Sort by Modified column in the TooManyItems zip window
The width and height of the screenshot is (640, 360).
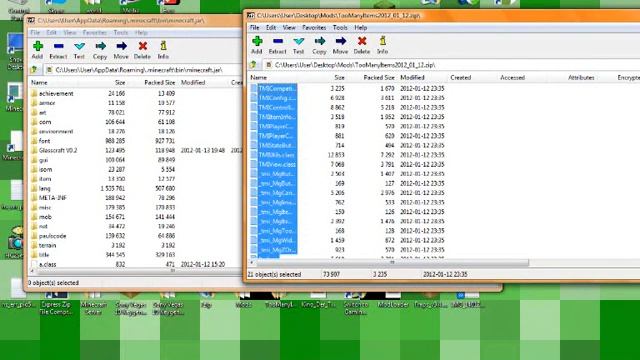pyautogui.click(x=412, y=78)
